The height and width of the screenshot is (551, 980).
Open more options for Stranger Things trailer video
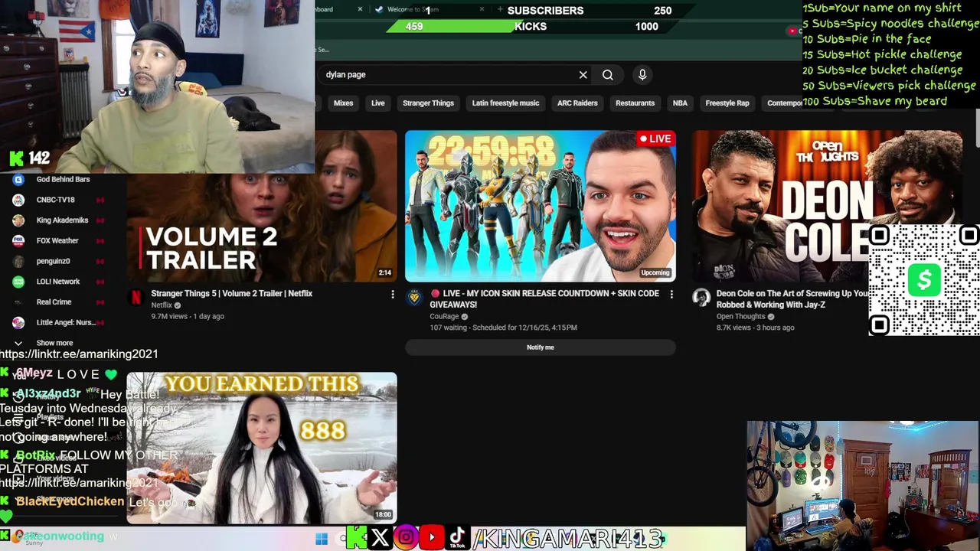(393, 294)
